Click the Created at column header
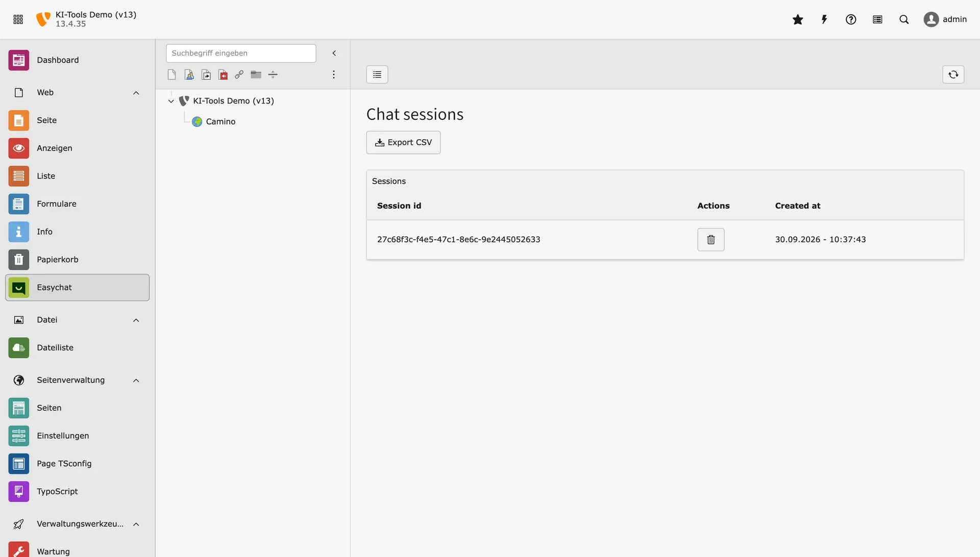Screen dimensions: 980x557 [x=797, y=206]
